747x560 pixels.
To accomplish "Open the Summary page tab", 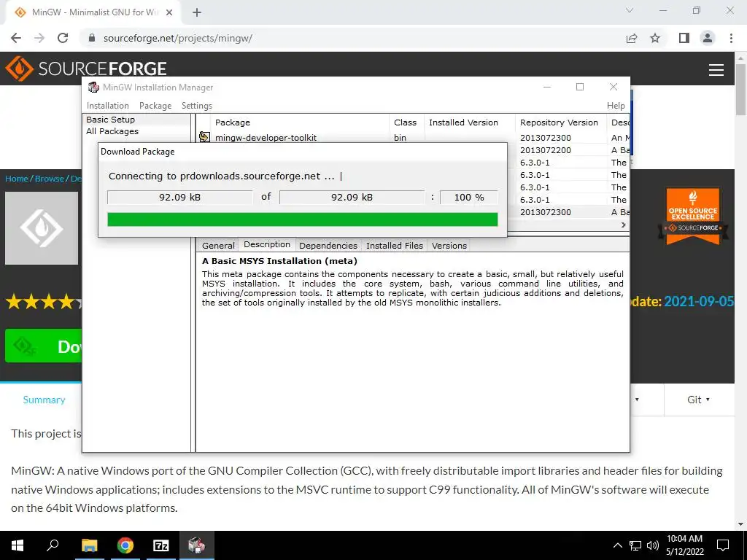I will (44, 400).
